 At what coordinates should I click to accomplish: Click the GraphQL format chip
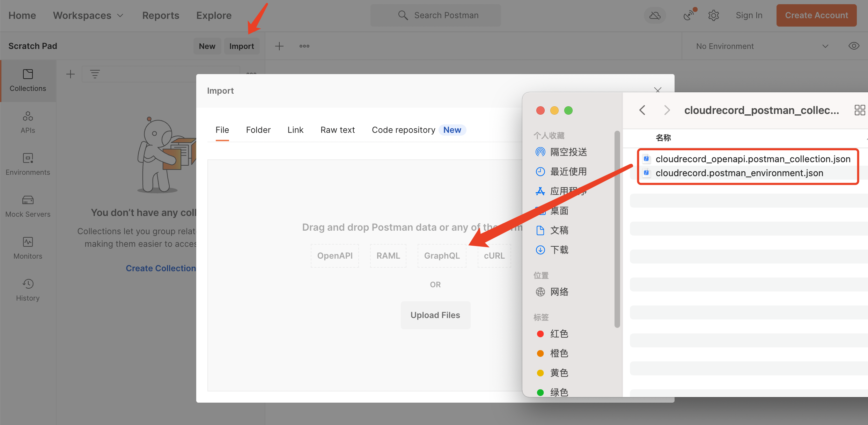442,256
